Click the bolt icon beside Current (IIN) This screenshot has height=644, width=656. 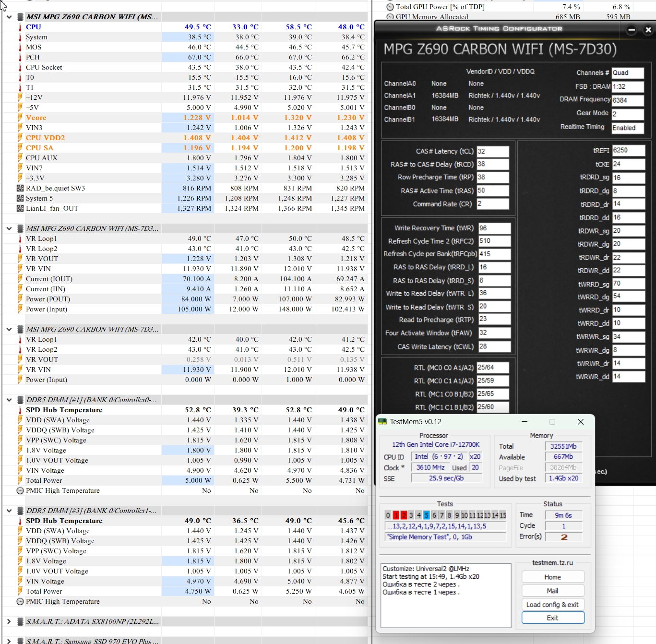(20, 289)
